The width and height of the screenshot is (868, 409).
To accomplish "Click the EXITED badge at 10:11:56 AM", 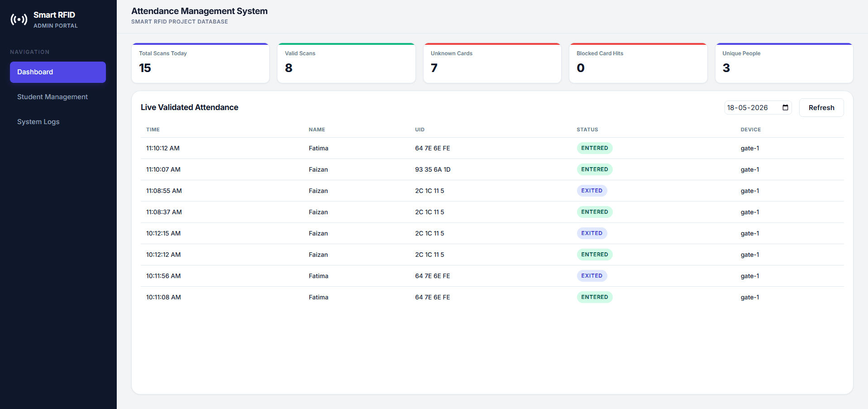I will click(591, 276).
